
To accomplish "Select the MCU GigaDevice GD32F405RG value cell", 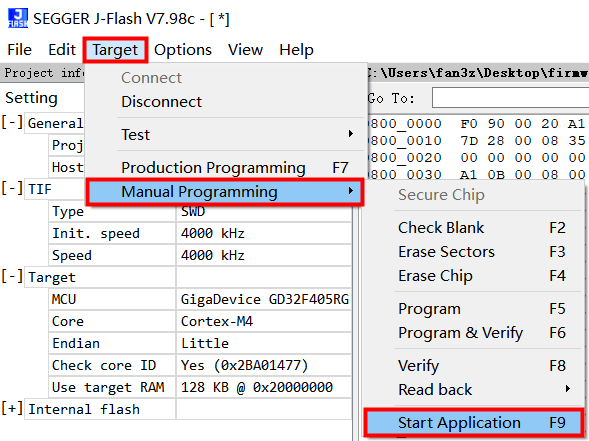I will pos(264,299).
